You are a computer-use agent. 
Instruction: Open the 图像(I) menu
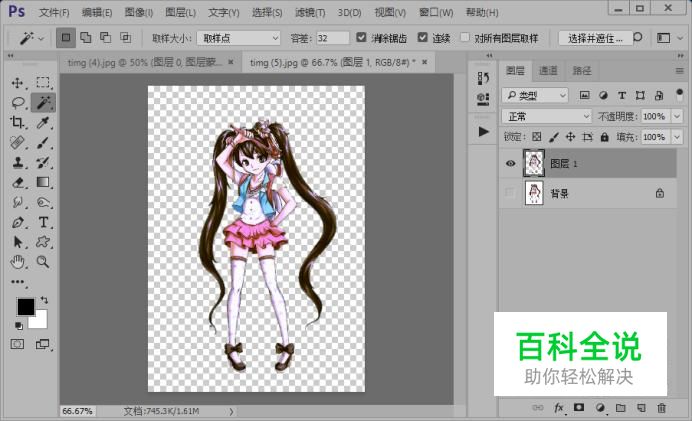coord(139,12)
